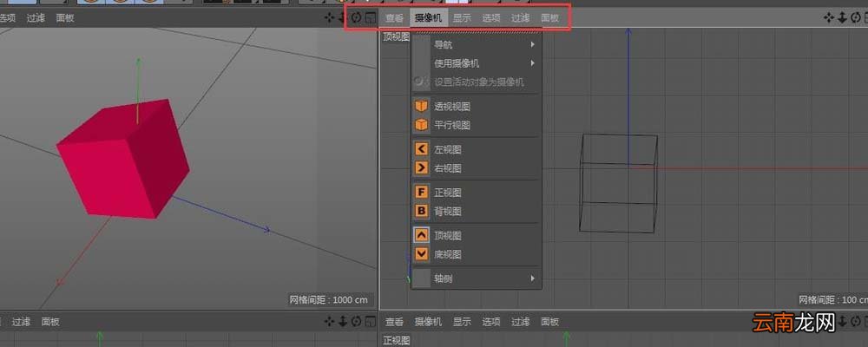Screen dimensions: 868x347
Task: Open 过滤 menu of the 正视图 viewport
Action: (x=520, y=322)
